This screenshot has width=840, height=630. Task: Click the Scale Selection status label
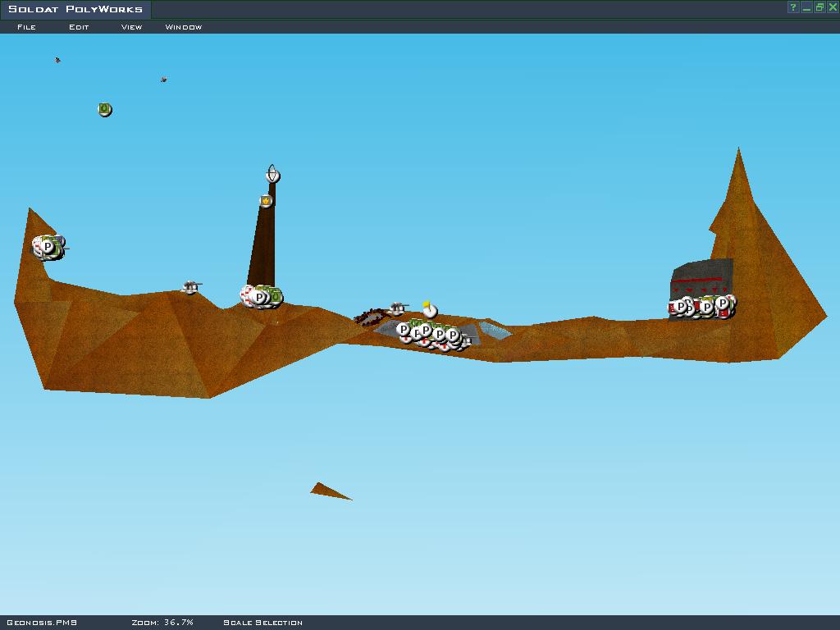pyautogui.click(x=262, y=623)
